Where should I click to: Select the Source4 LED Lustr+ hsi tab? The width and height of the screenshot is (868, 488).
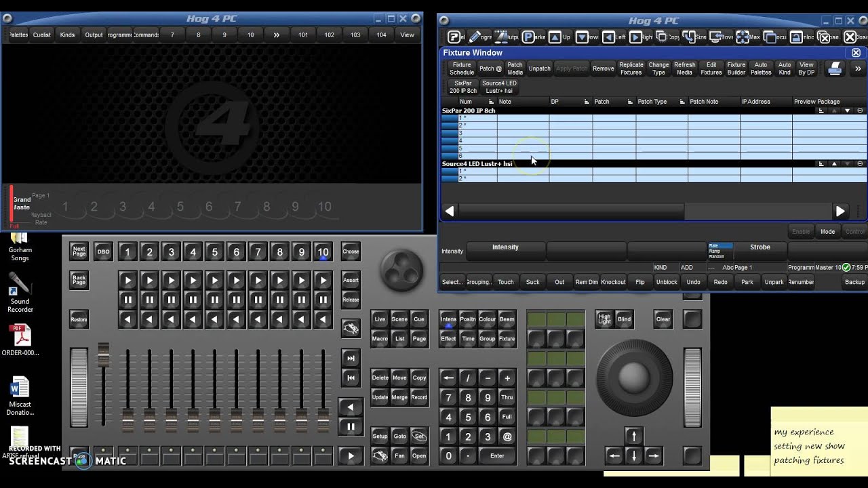pyautogui.click(x=499, y=87)
